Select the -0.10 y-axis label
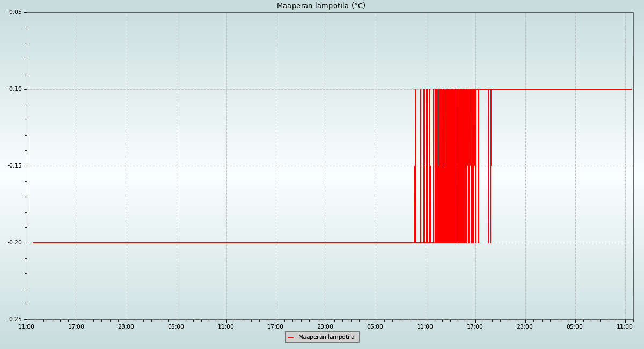644x349 pixels. click(14, 89)
